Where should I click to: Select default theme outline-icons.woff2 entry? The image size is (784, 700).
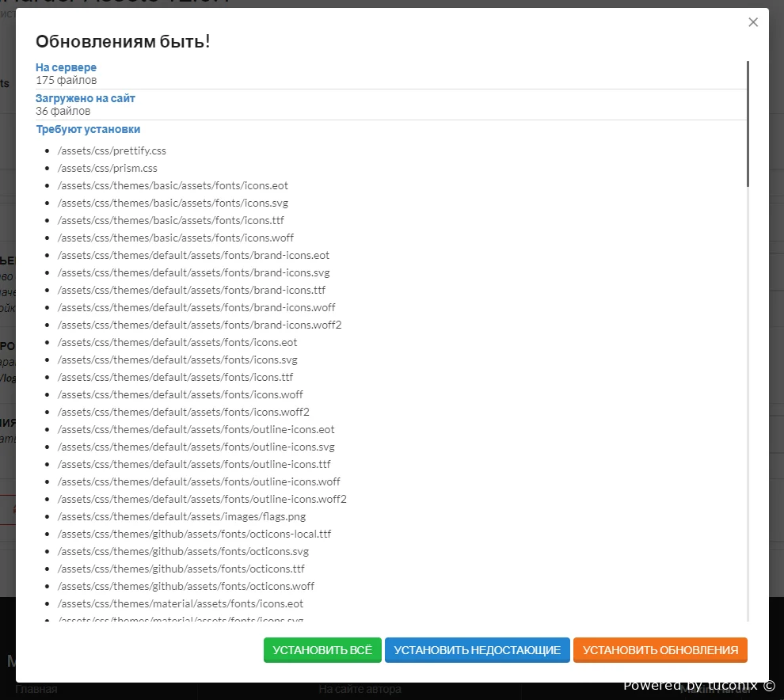tap(202, 499)
